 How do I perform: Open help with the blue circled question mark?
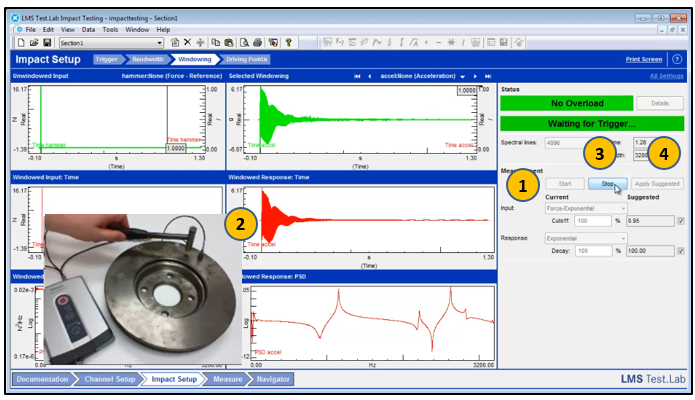pos(677,60)
